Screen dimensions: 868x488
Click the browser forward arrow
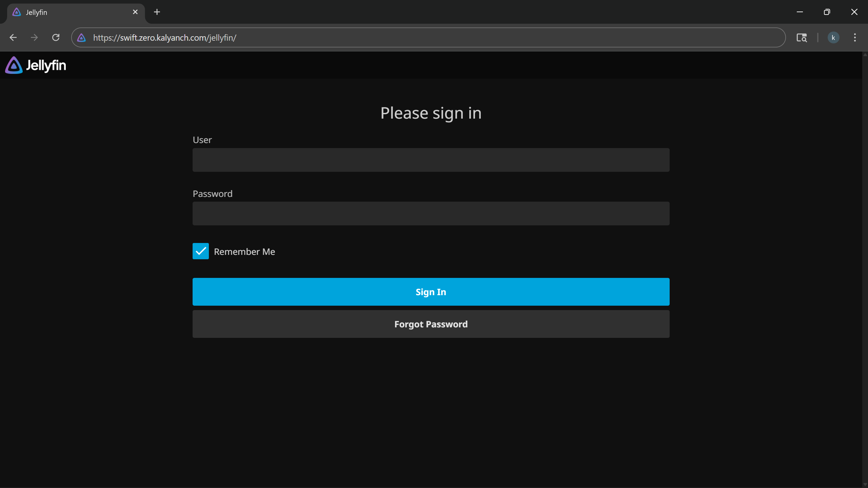coord(34,37)
